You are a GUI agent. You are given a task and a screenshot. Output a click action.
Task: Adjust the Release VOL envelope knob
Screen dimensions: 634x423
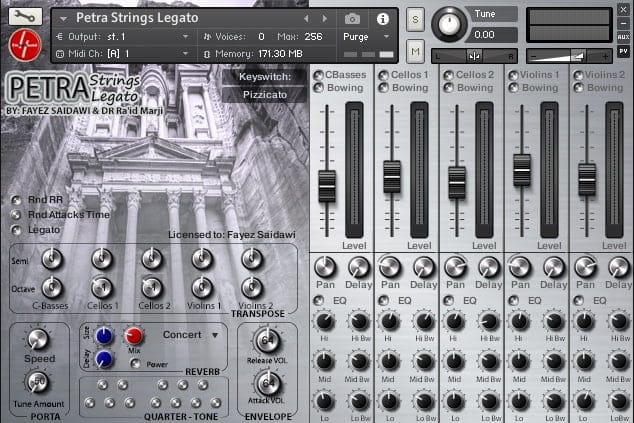pos(267,341)
